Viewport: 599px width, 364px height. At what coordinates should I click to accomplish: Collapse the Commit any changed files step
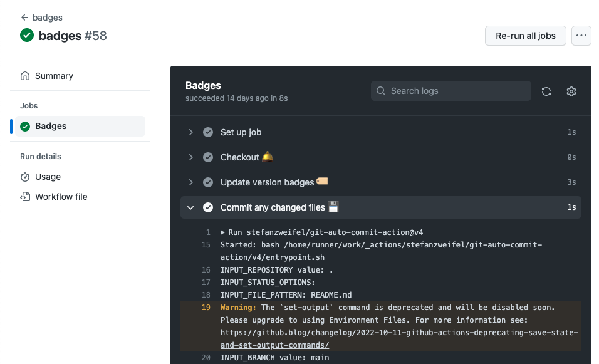[x=190, y=208]
